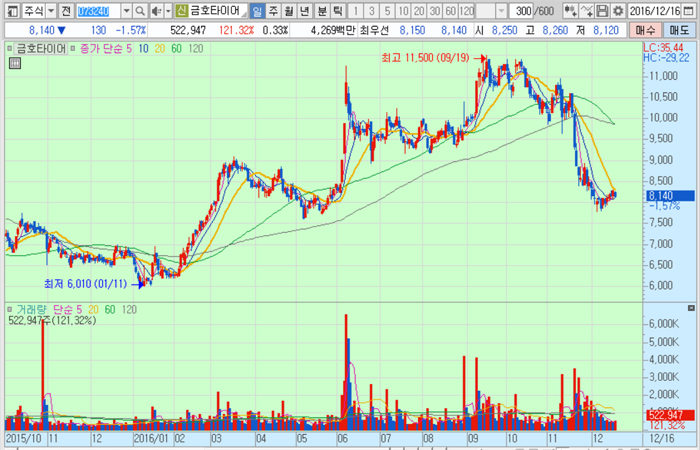
Task: Toggle the 거래량 volume indicator marker
Action: pyautogui.click(x=10, y=310)
